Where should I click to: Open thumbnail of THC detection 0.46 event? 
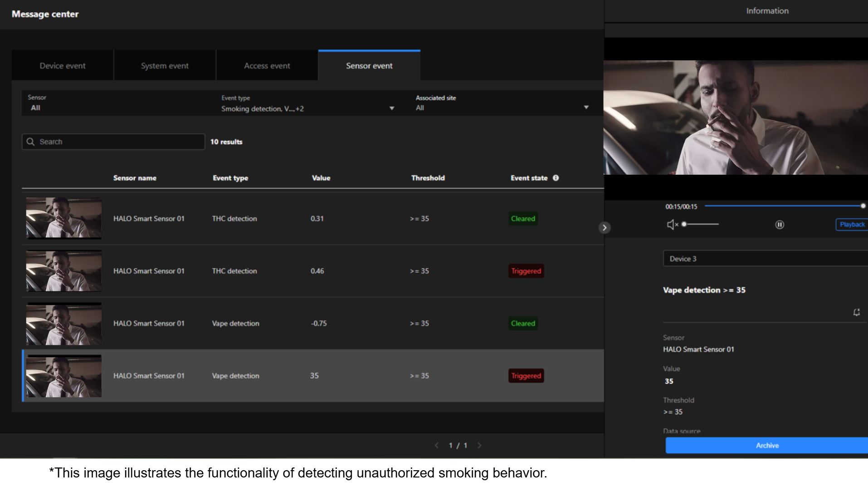click(x=64, y=271)
